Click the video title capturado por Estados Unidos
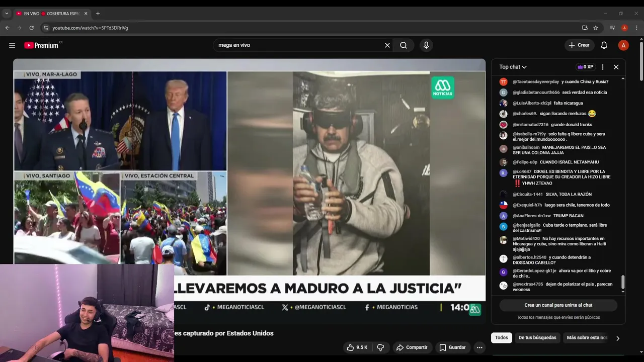This screenshot has height=362, width=644. tap(224, 333)
